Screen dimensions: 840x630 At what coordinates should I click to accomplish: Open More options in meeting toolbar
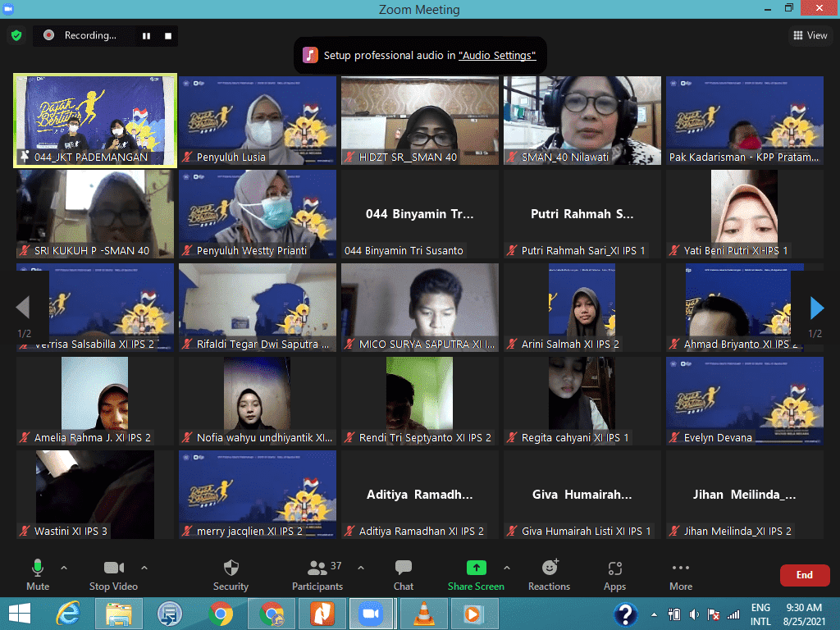tap(680, 568)
